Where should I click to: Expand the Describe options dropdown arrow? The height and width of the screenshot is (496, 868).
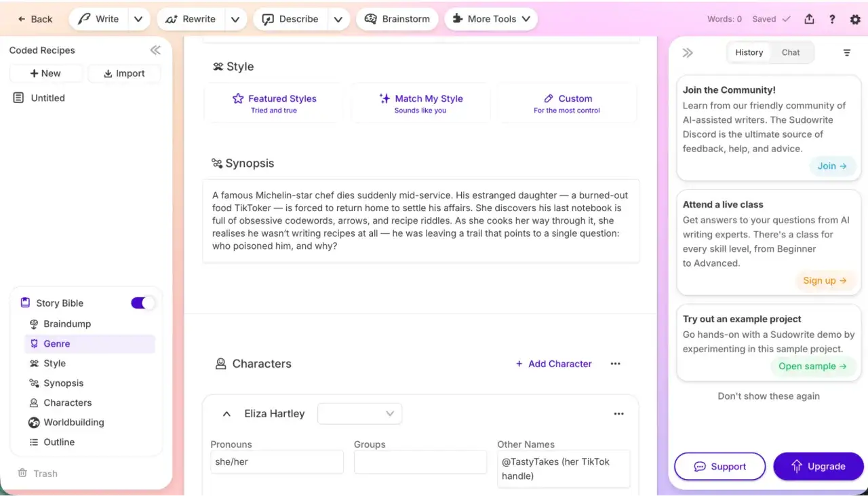338,19
